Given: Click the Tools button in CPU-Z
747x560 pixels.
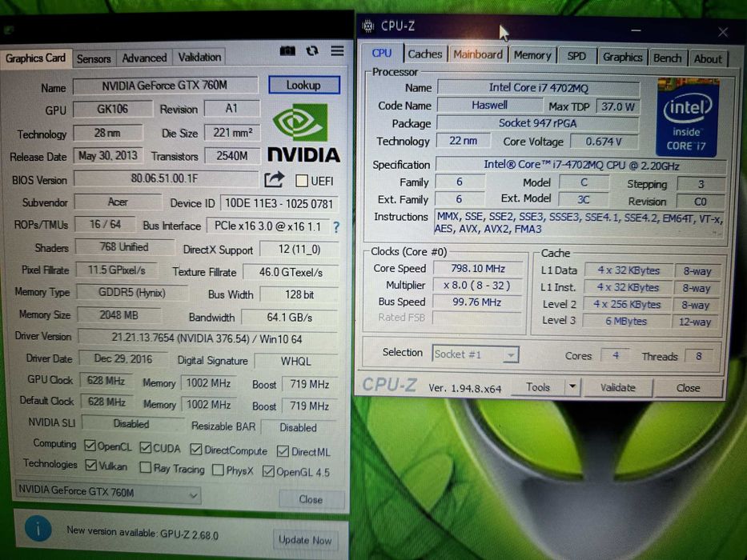Looking at the screenshot, I should tap(538, 387).
